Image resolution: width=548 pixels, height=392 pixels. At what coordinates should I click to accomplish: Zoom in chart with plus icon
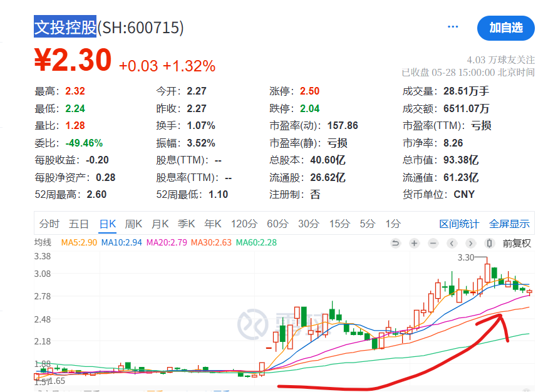tap(414, 243)
